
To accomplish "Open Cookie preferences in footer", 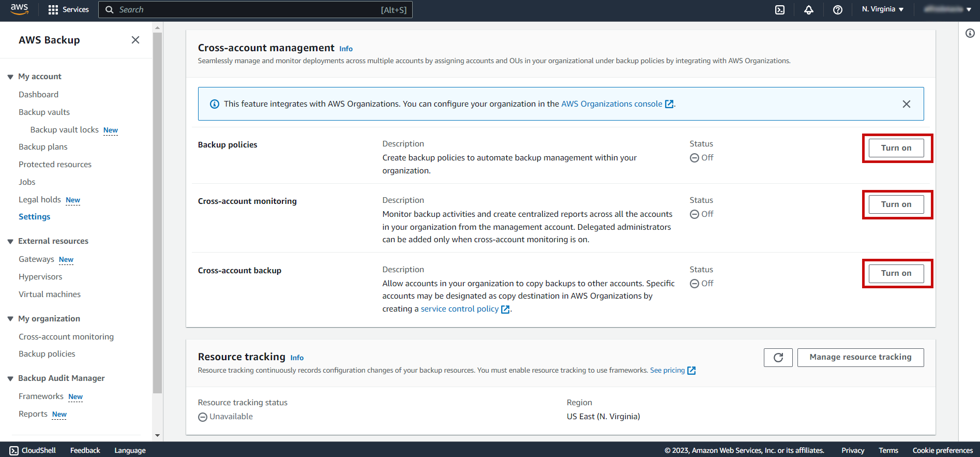I will (942, 450).
